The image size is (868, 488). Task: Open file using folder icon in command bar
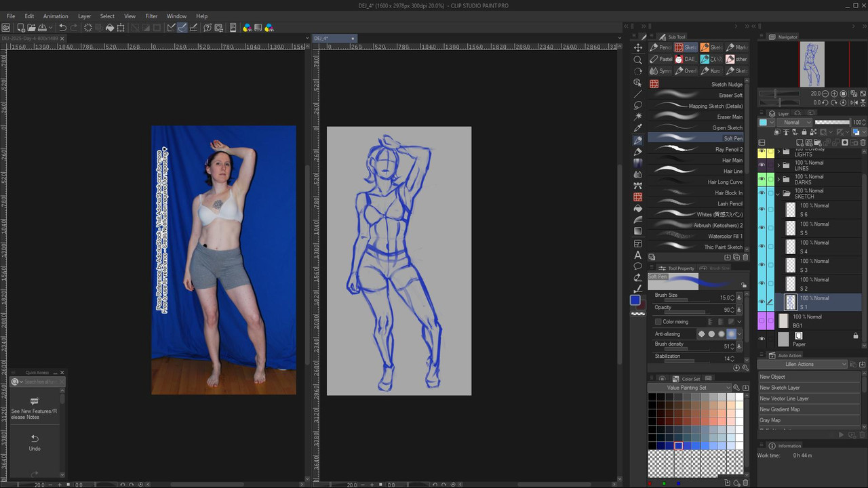click(x=31, y=28)
